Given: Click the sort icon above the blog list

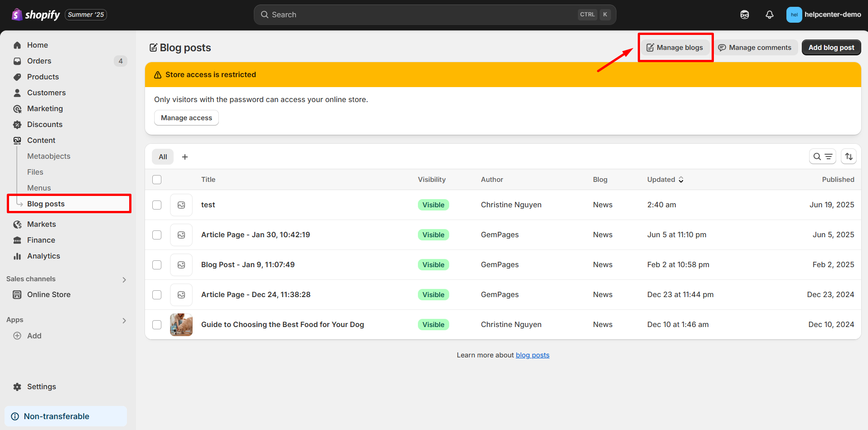Looking at the screenshot, I should pos(849,156).
